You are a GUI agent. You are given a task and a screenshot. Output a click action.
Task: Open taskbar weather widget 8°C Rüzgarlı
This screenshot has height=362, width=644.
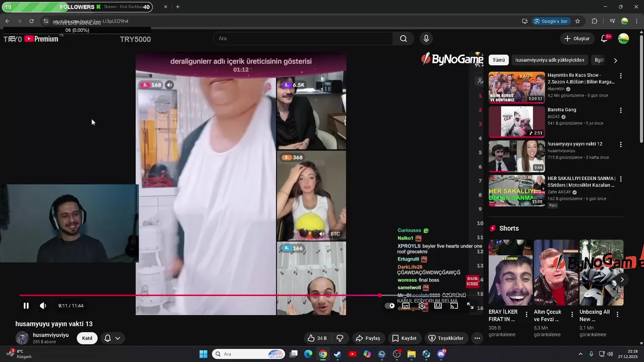coord(18,354)
